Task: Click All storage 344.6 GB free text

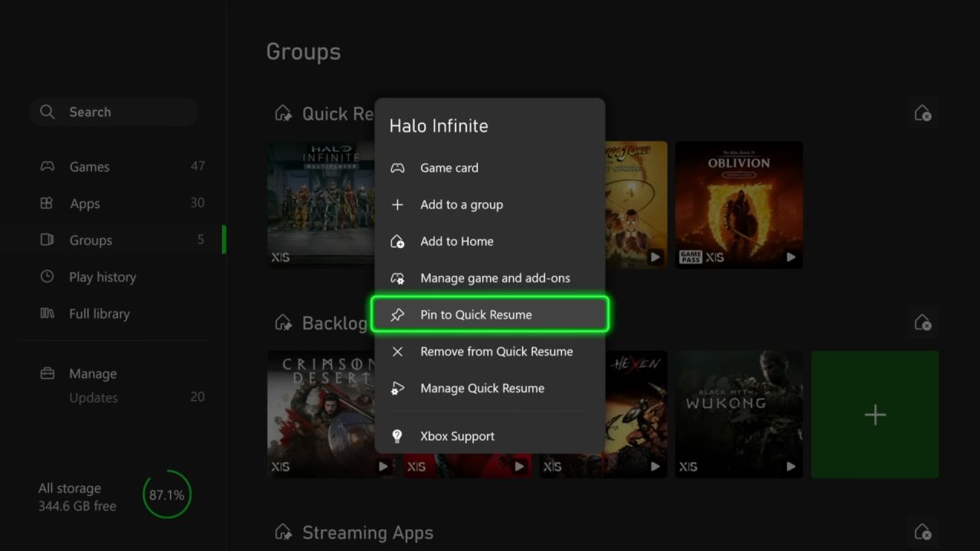Action: (77, 497)
